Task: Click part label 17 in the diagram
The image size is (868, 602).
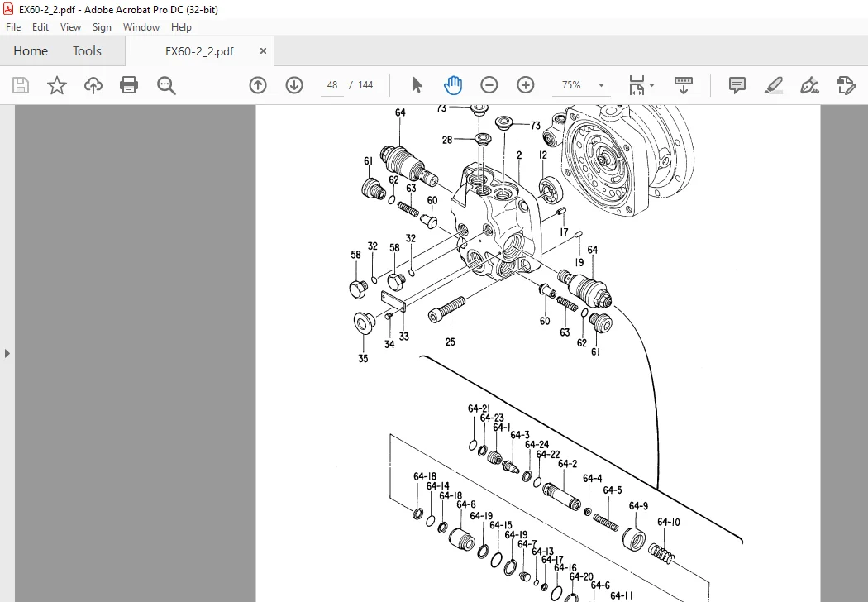Action: 564,232
